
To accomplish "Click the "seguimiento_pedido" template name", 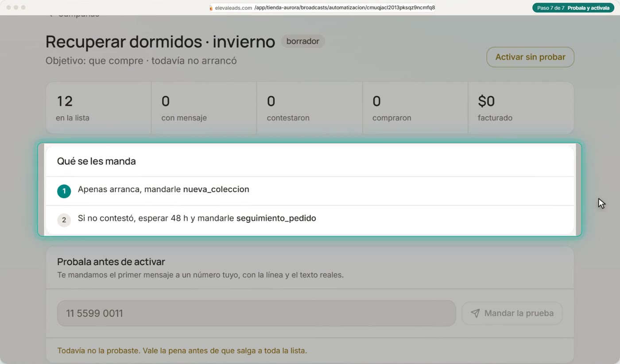I will tap(276, 218).
